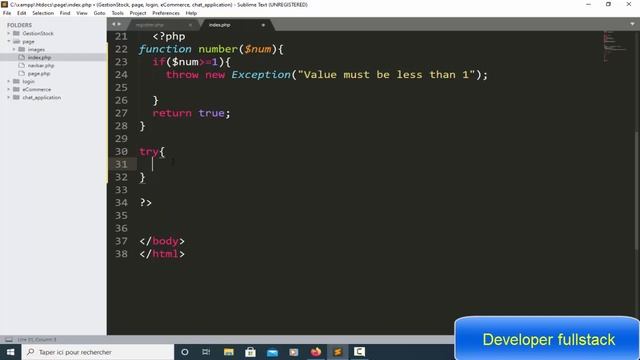Viewport: 640px width, 360px height.
Task: Open the View menu
Action: click(x=82, y=13)
